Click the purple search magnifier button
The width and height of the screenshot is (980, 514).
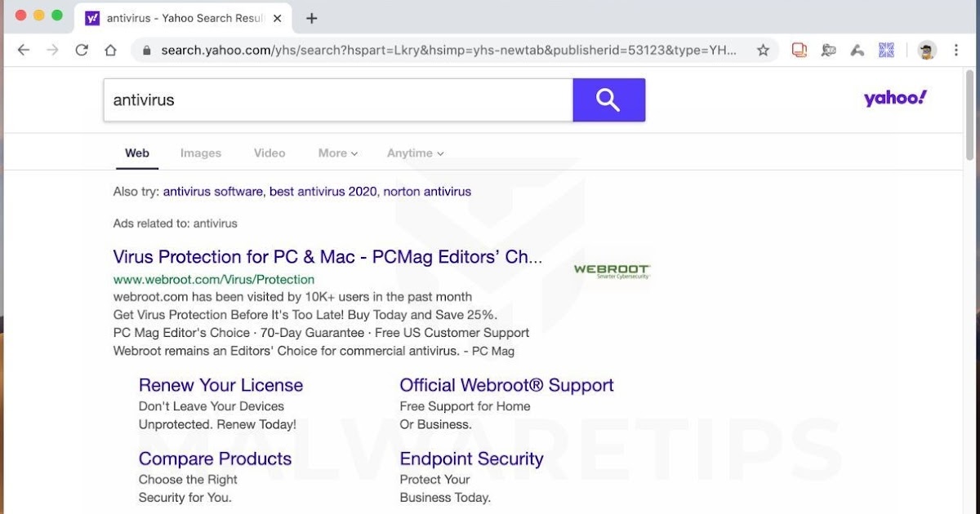coord(608,100)
